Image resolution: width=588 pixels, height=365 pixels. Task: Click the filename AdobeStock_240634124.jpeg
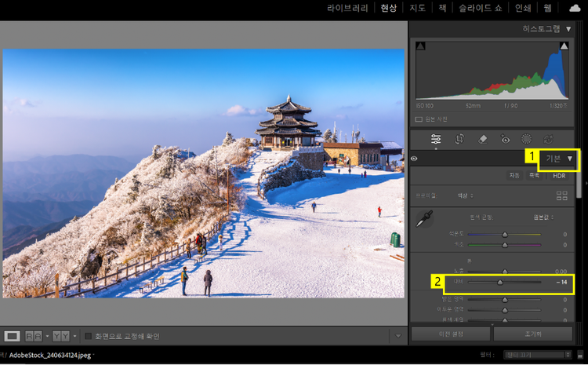[x=50, y=355]
